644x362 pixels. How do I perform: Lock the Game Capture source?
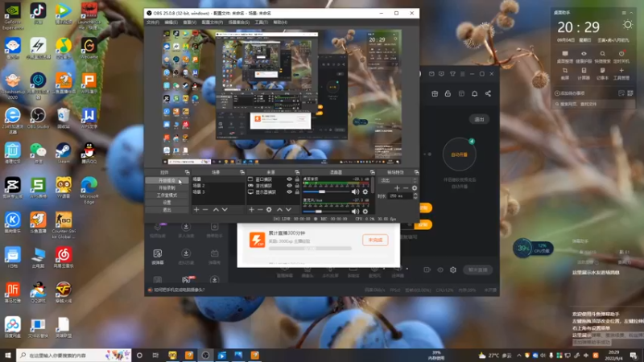297,186
